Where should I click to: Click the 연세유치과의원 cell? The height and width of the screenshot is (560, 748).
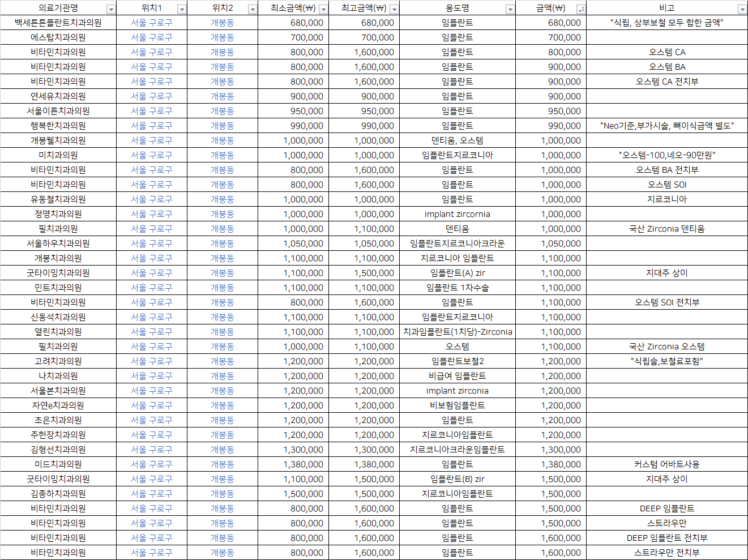tap(58, 96)
